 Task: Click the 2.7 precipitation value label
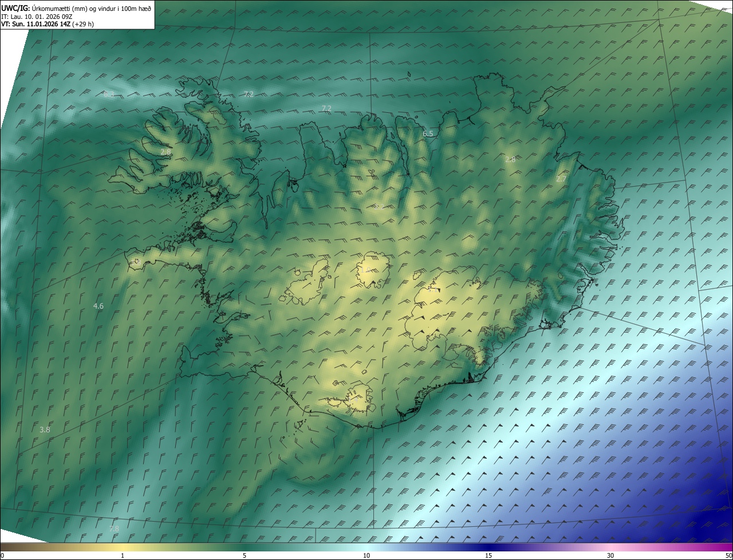(x=561, y=179)
